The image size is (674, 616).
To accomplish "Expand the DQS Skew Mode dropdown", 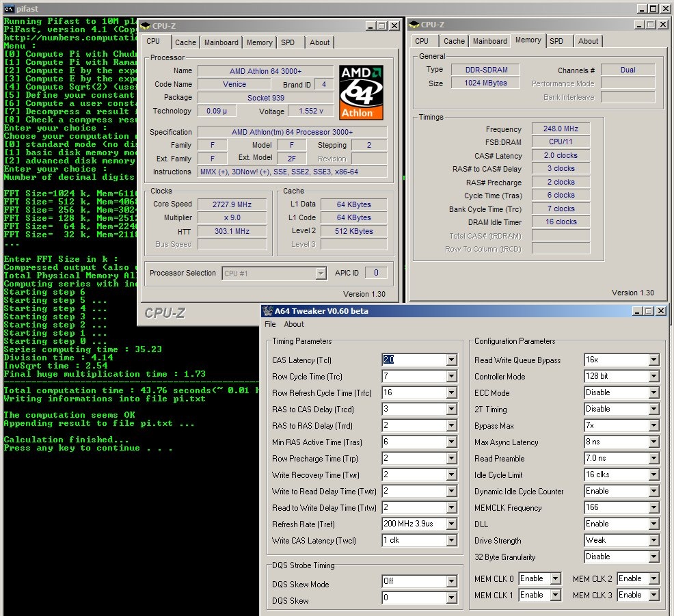I will tap(451, 582).
